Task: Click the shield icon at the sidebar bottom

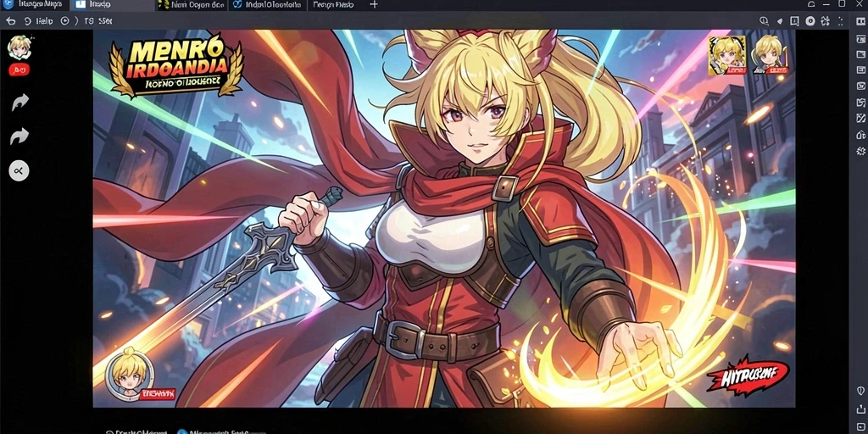Action: click(x=860, y=391)
